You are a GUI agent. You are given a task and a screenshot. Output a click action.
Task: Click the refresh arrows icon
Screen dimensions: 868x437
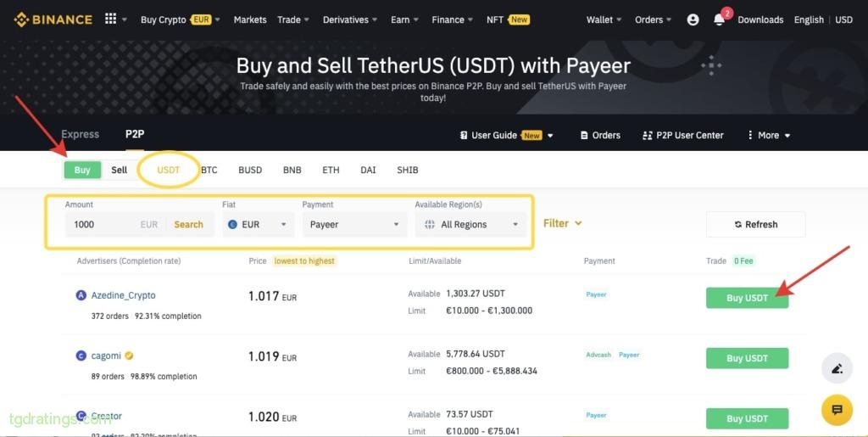point(738,224)
